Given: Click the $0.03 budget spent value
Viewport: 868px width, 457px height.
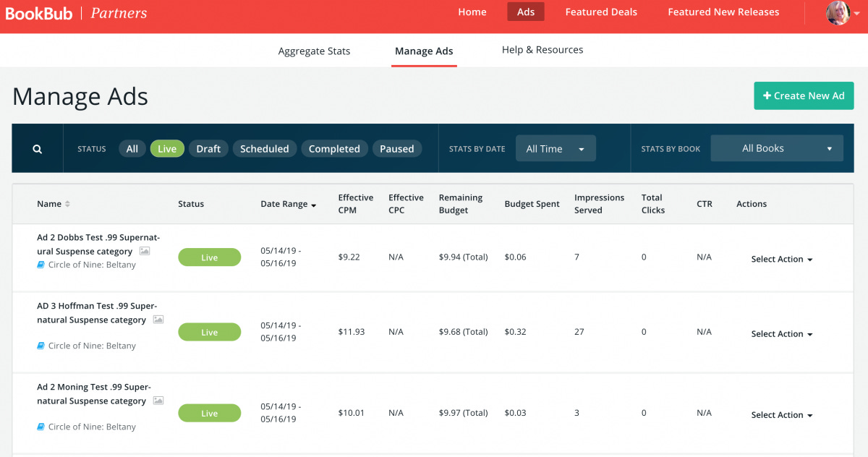Looking at the screenshot, I should point(516,413).
